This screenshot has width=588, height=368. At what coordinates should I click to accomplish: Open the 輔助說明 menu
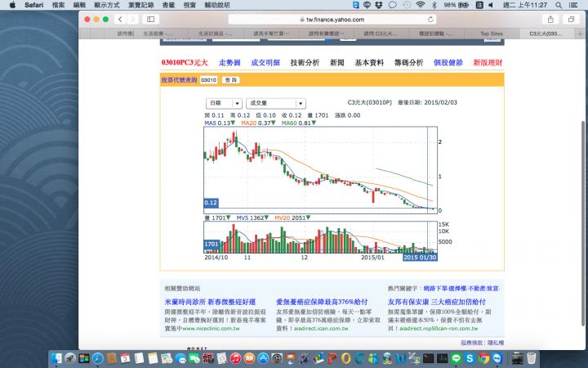(x=216, y=5)
